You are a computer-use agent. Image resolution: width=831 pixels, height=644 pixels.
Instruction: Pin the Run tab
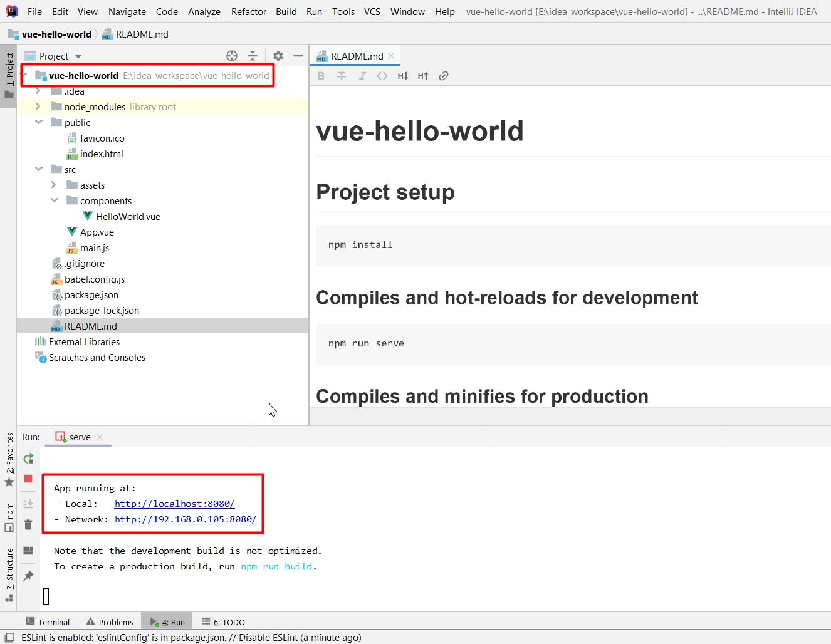tap(28, 576)
